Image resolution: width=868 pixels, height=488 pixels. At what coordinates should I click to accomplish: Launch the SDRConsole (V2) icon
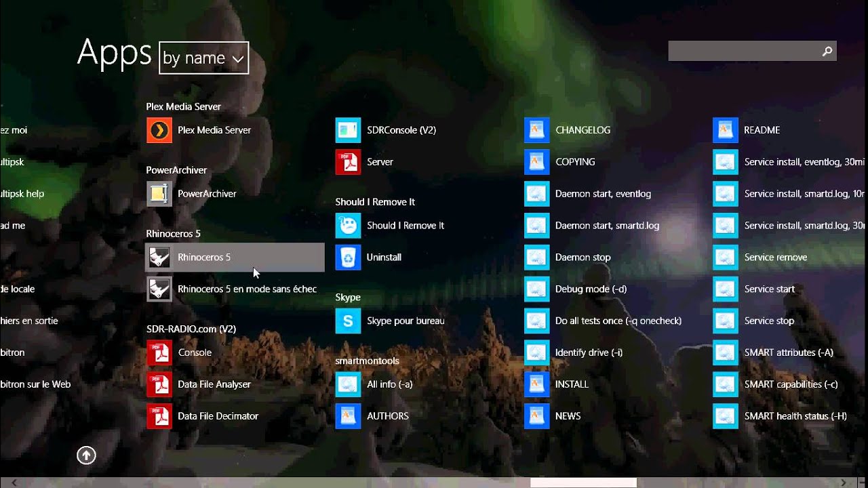348,130
